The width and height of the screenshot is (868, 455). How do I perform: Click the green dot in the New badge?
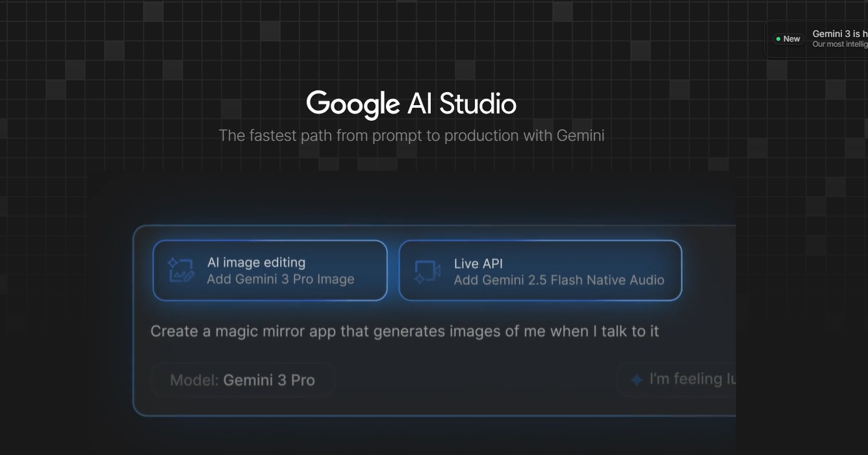point(778,39)
